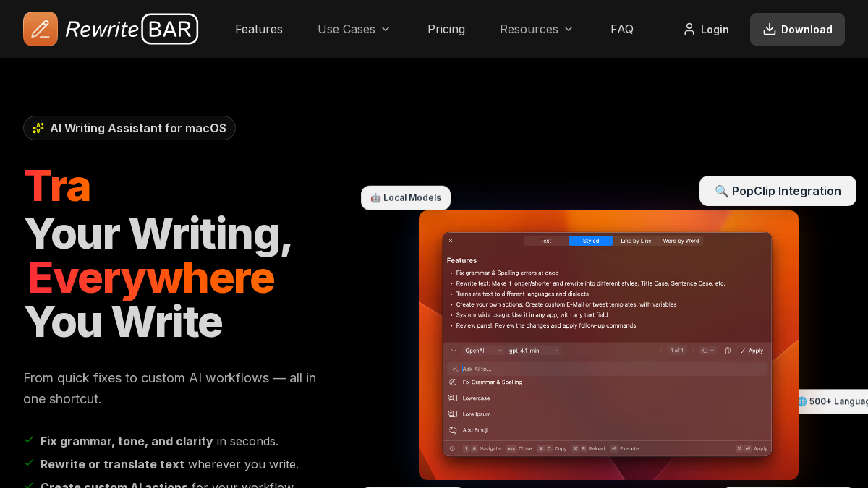The height and width of the screenshot is (488, 868).
Task: Click the Reload shortcut hint in the preview footer
Action: (588, 448)
